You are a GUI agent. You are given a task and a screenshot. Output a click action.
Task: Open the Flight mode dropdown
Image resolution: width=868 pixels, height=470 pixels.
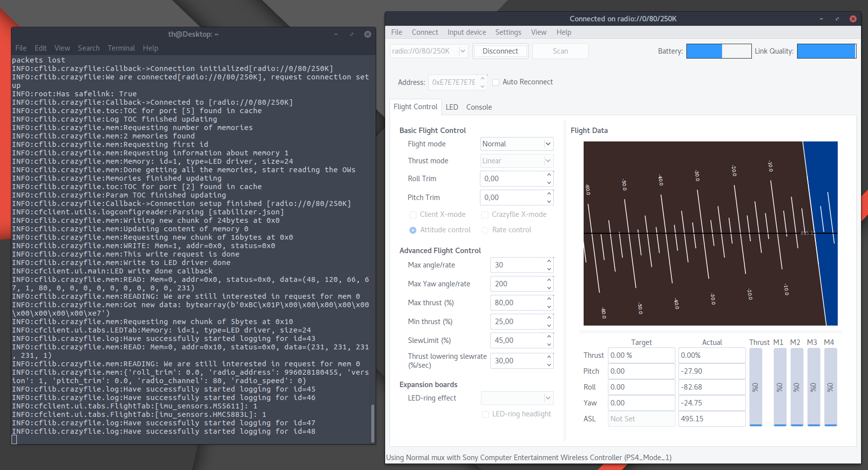tap(517, 144)
